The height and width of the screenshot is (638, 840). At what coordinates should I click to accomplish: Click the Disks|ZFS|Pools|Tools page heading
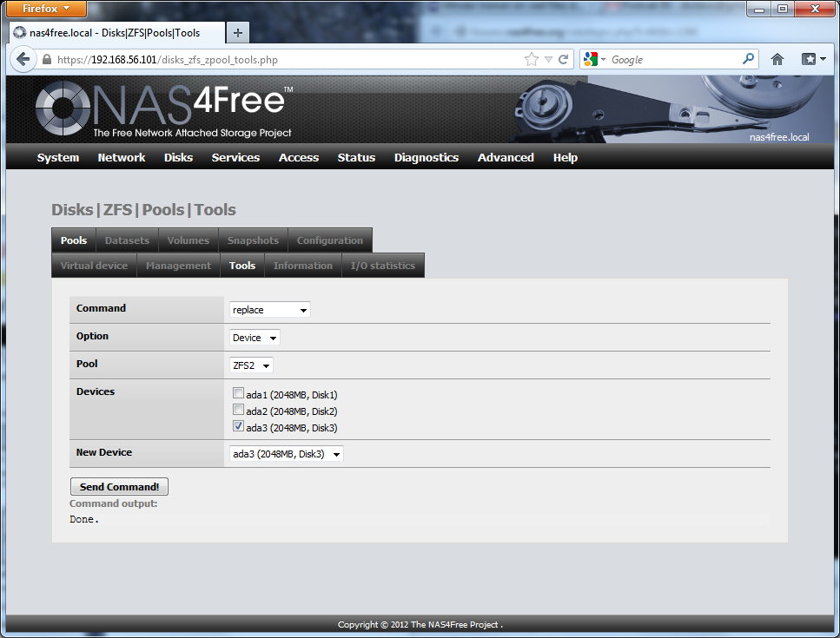click(143, 210)
